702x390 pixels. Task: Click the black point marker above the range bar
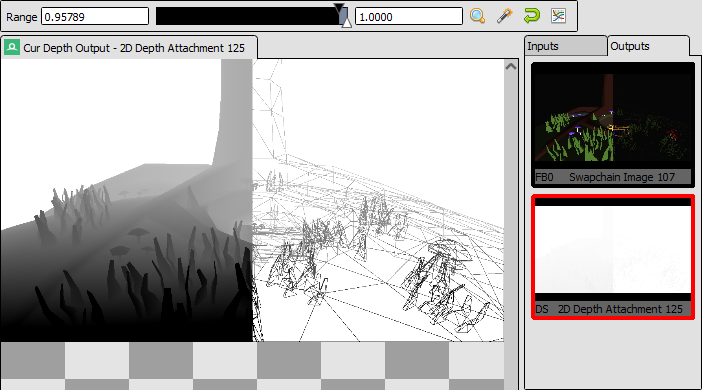tap(339, 8)
